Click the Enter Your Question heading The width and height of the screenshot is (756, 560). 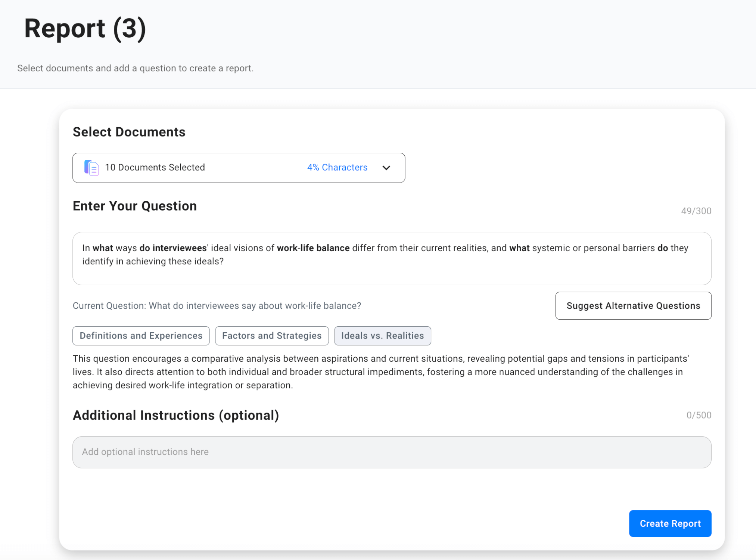(x=134, y=206)
